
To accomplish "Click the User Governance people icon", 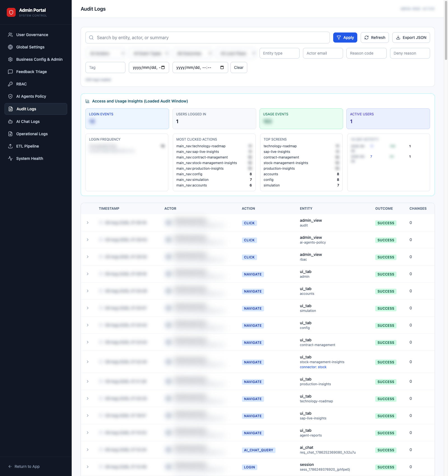I will click(x=10, y=35).
